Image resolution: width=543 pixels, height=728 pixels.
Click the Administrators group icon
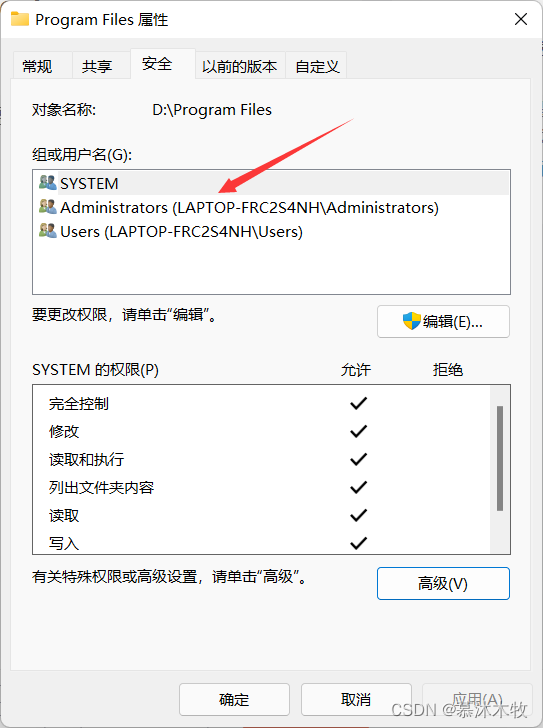click(x=48, y=207)
